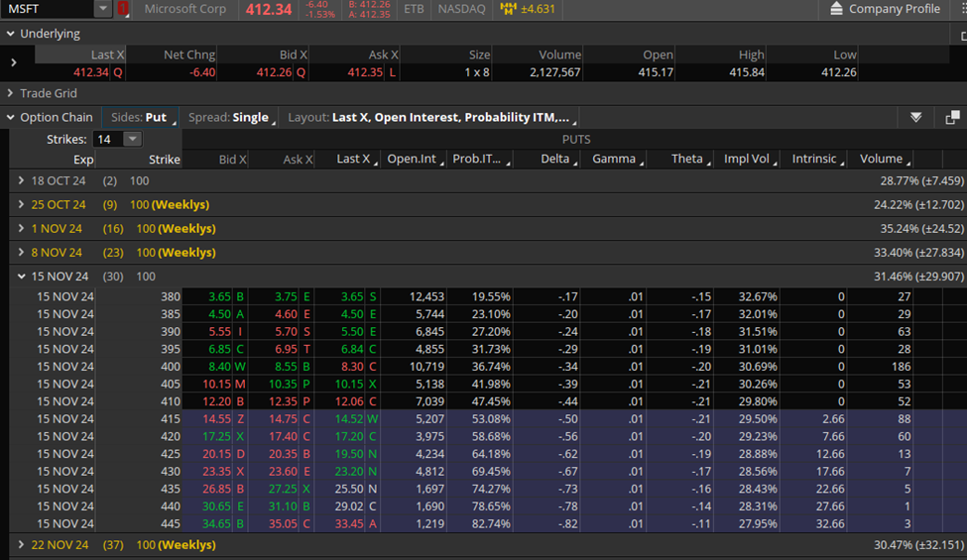Open the Strikes count dropdown
The image size is (967, 560).
coord(132,139)
